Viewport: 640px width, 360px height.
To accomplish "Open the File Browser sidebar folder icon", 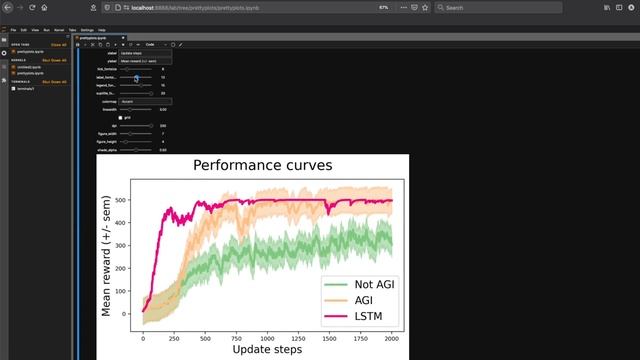I will click(4, 40).
